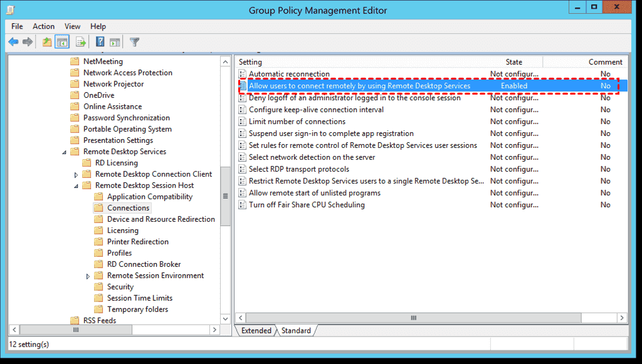Viewport: 642px width, 364px height.
Task: Expand the Remote Desktop Connection Client node
Action: (x=76, y=175)
